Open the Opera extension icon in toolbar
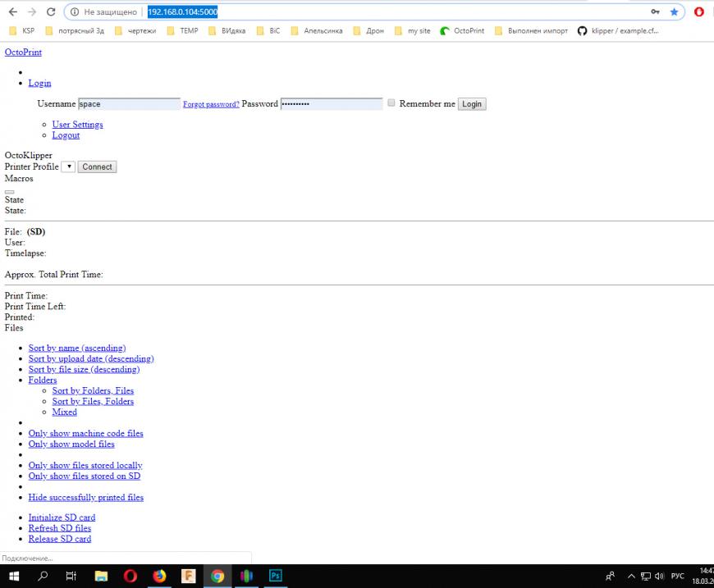Screen dimensions: 714x588 point(698,11)
